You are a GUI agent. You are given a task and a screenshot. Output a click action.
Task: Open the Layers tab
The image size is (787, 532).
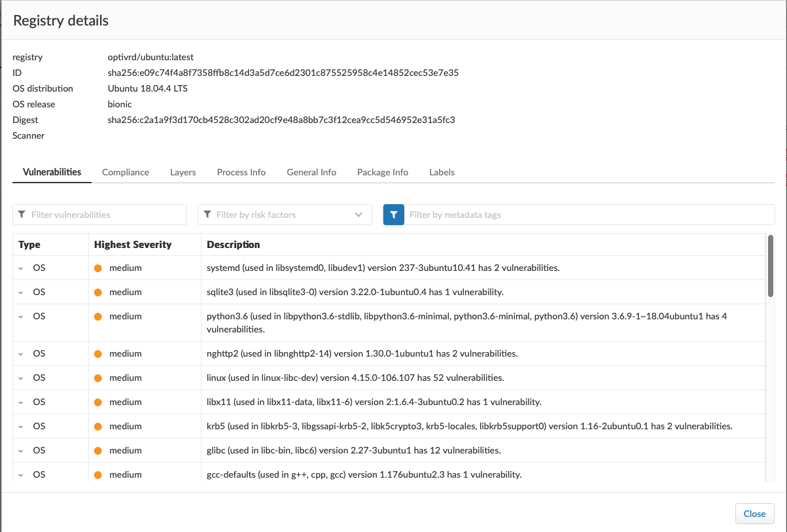(x=183, y=172)
